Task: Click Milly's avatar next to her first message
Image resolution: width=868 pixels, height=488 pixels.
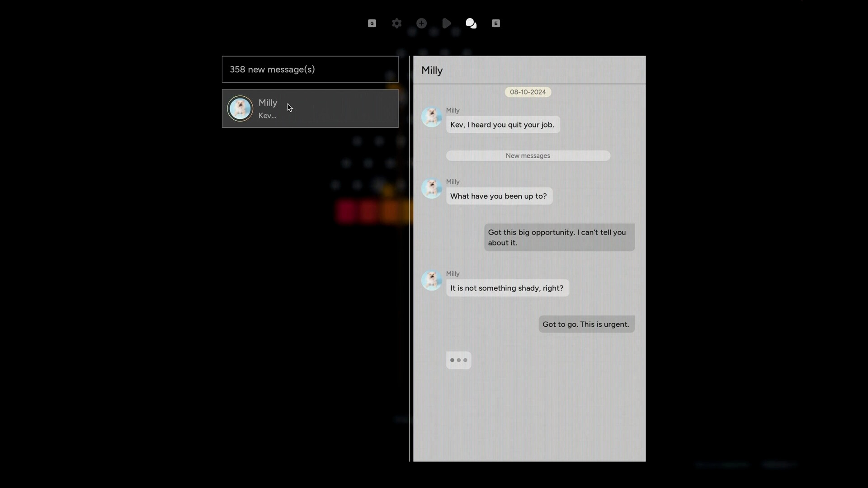Action: pyautogui.click(x=431, y=117)
